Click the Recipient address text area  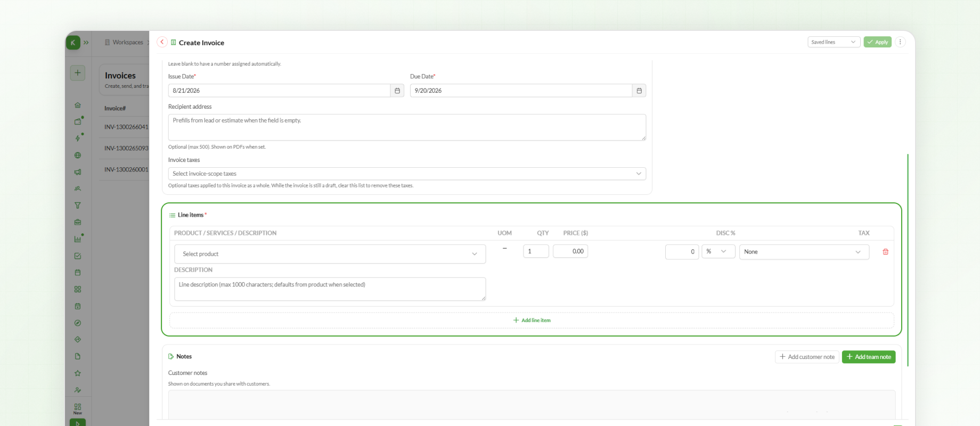(x=407, y=127)
